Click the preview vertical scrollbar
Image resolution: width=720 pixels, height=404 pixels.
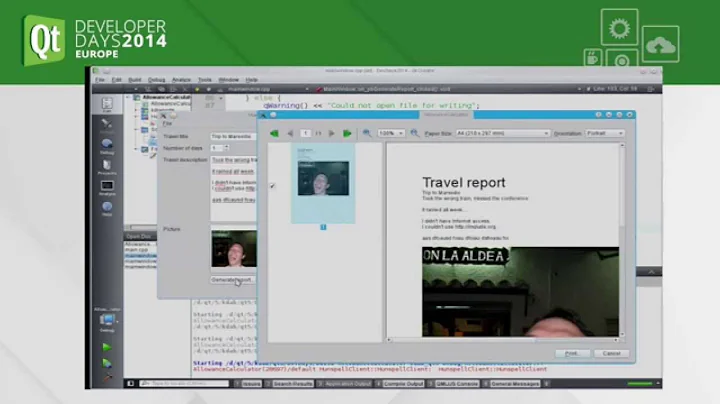pos(622,240)
